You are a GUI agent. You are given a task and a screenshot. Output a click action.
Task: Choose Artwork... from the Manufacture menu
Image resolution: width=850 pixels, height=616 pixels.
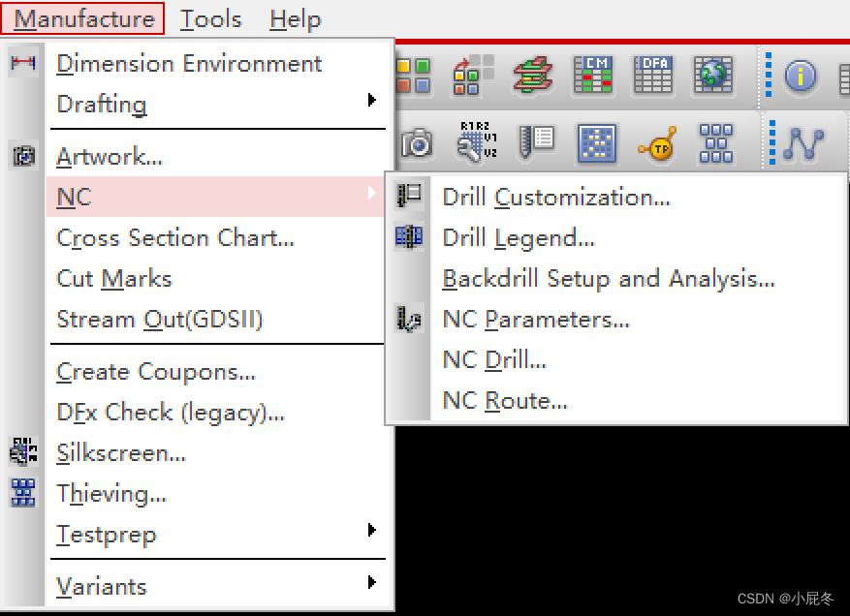point(110,157)
